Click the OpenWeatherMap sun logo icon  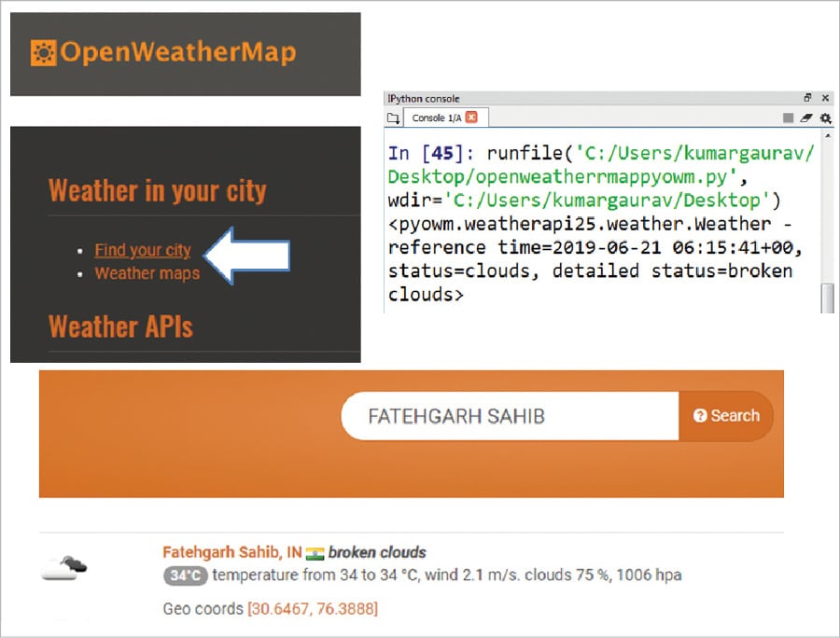tap(43, 53)
